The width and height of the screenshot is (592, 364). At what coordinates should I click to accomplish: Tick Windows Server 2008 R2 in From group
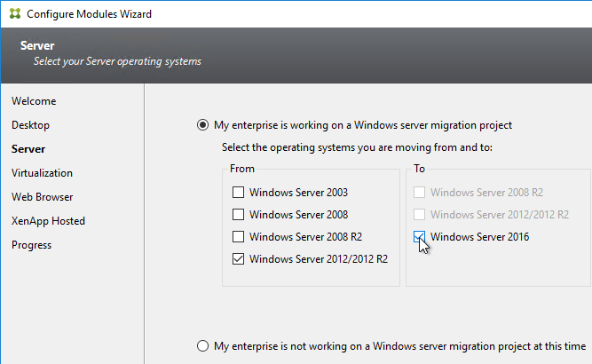pyautogui.click(x=238, y=237)
